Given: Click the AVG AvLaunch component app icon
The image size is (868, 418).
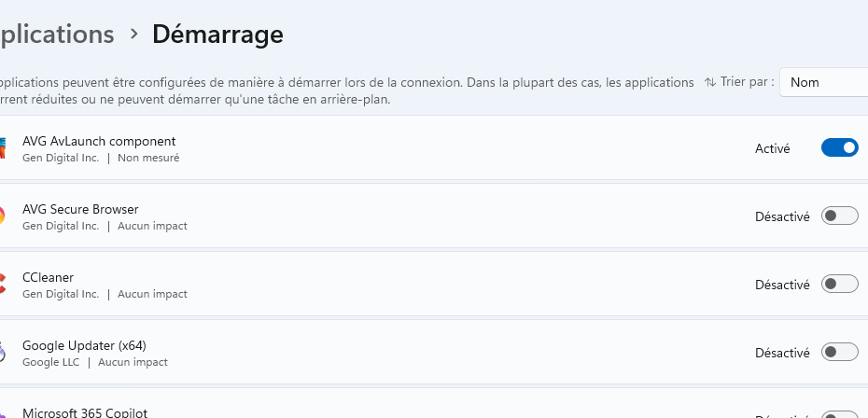Looking at the screenshot, I should [3, 148].
